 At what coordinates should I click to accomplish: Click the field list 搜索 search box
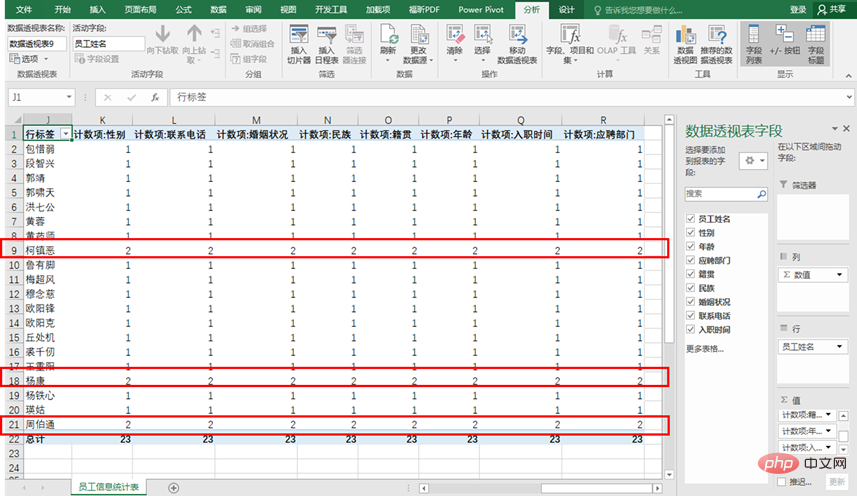pyautogui.click(x=725, y=193)
